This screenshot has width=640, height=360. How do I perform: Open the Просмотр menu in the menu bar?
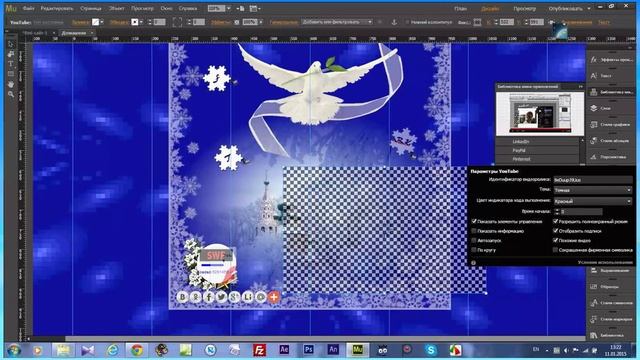pyautogui.click(x=142, y=8)
